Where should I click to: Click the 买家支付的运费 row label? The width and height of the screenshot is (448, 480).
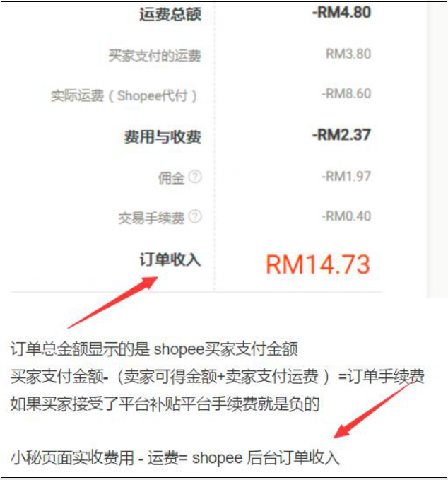point(155,55)
